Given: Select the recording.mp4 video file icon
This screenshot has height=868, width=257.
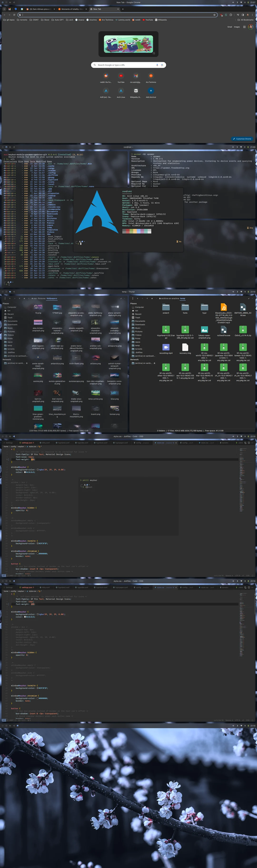Looking at the screenshot, I should click(166, 347).
